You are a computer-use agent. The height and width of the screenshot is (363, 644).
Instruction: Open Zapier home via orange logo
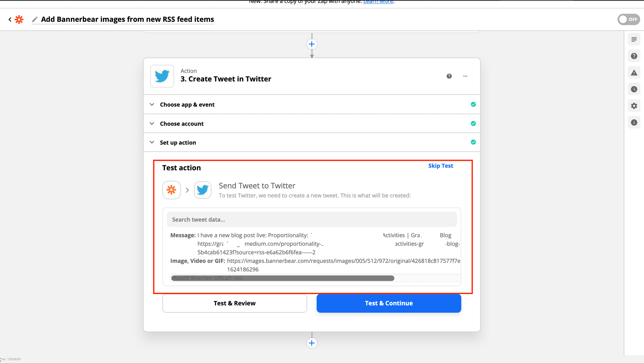click(x=19, y=20)
